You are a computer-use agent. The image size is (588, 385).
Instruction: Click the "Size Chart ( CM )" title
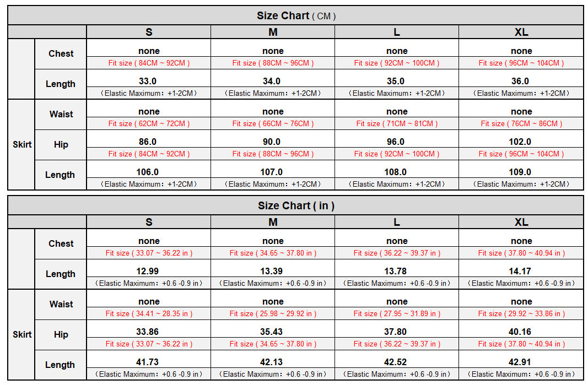(x=296, y=16)
